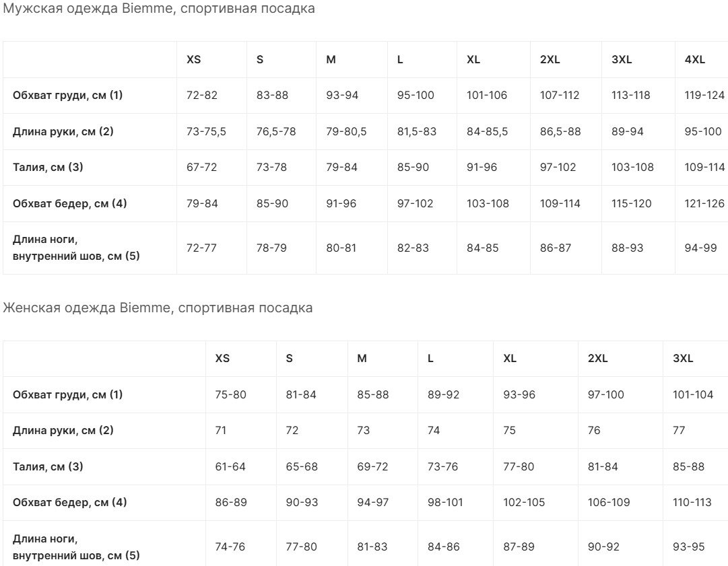Select 3XL column header in women's table

click(683, 358)
